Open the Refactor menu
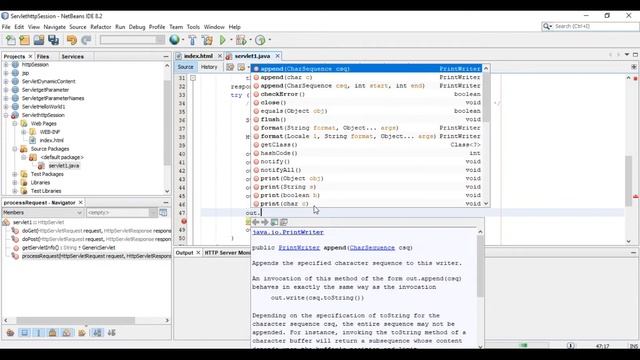The width and height of the screenshot is (640, 360). 101,27
